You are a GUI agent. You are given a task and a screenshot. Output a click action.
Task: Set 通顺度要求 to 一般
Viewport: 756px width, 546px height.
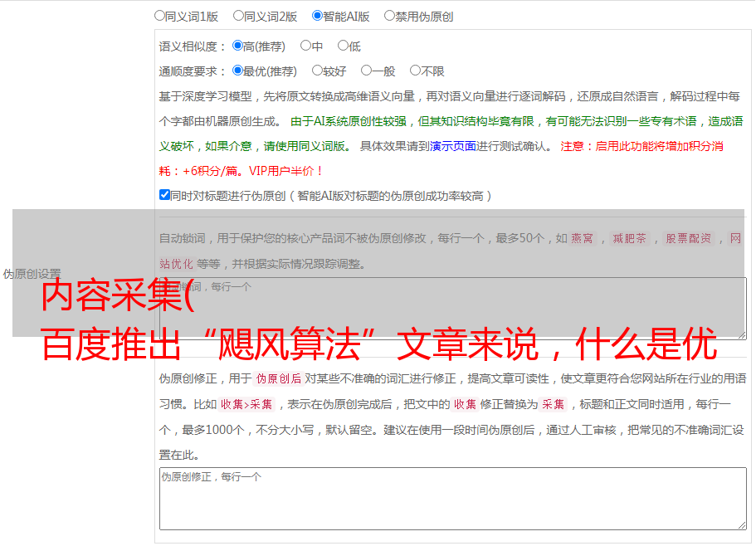[x=366, y=71]
